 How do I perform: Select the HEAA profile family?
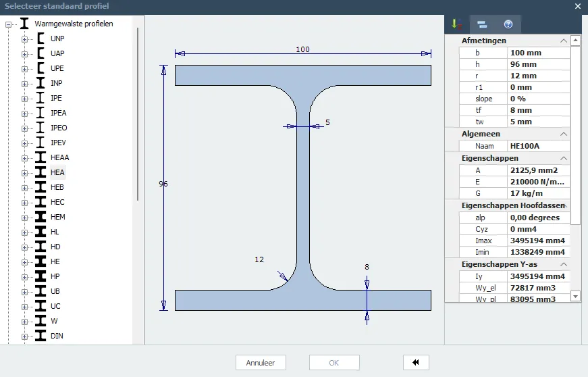[x=59, y=157]
